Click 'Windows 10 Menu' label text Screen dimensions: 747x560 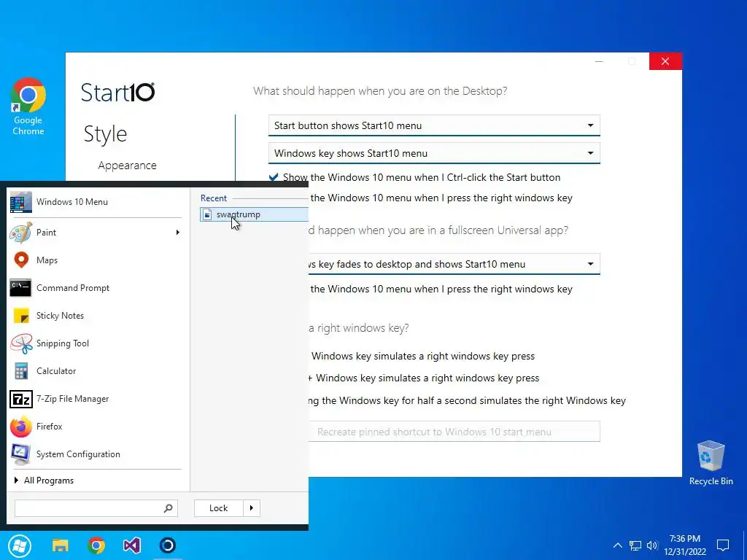click(72, 202)
